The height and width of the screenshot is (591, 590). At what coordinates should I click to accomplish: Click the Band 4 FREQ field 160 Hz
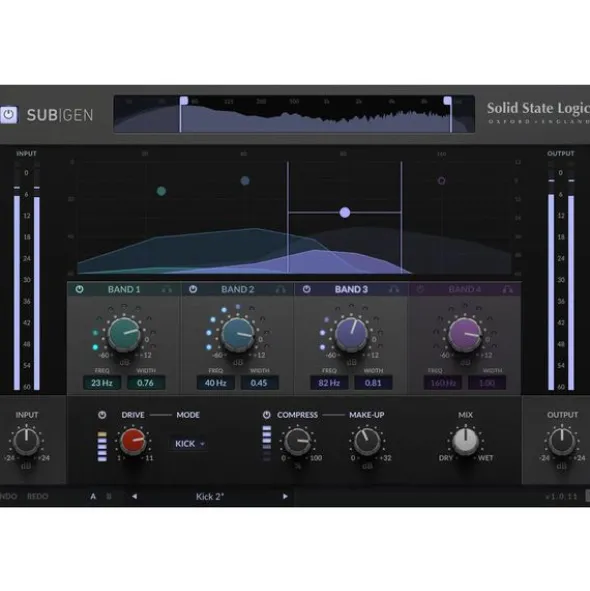coord(443,383)
